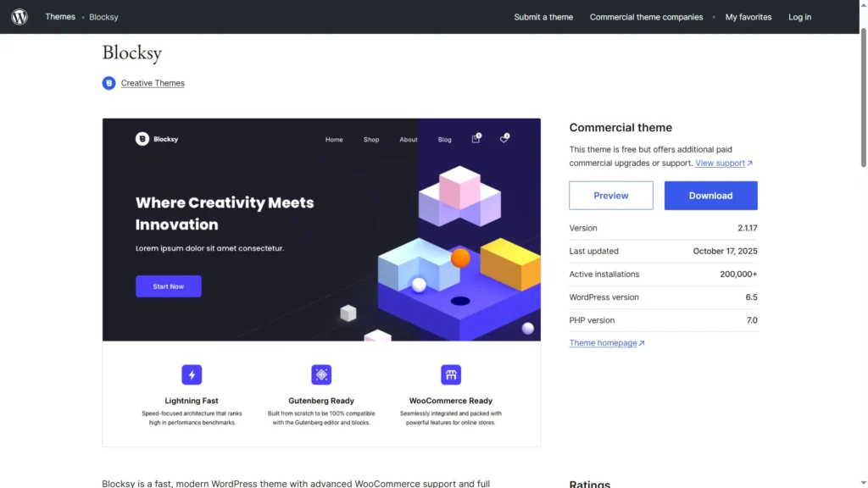Open the Themes navigation link
The width and height of the screenshot is (868, 488).
point(60,17)
